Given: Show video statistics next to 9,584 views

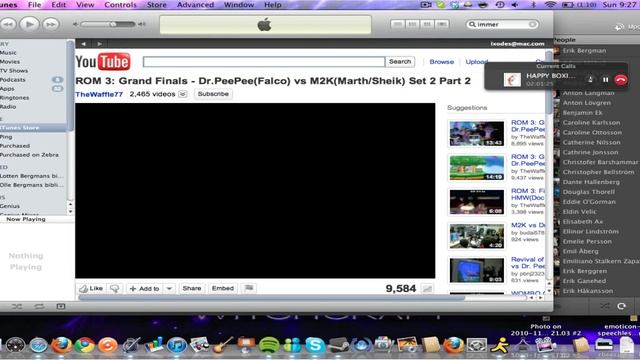Looking at the screenshot, I should (x=427, y=289).
